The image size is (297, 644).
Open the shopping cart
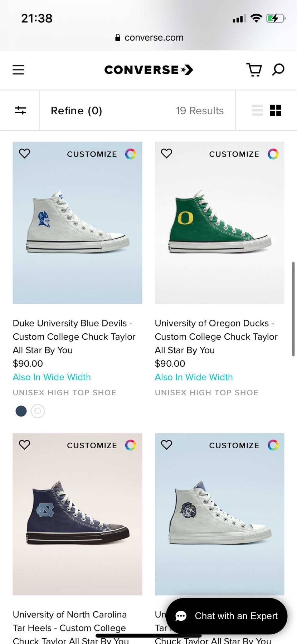pyautogui.click(x=254, y=70)
